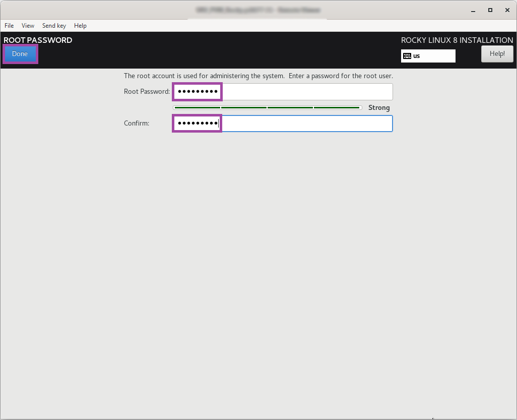Open the installer Help! button
Screen dimensions: 517x420
497,54
